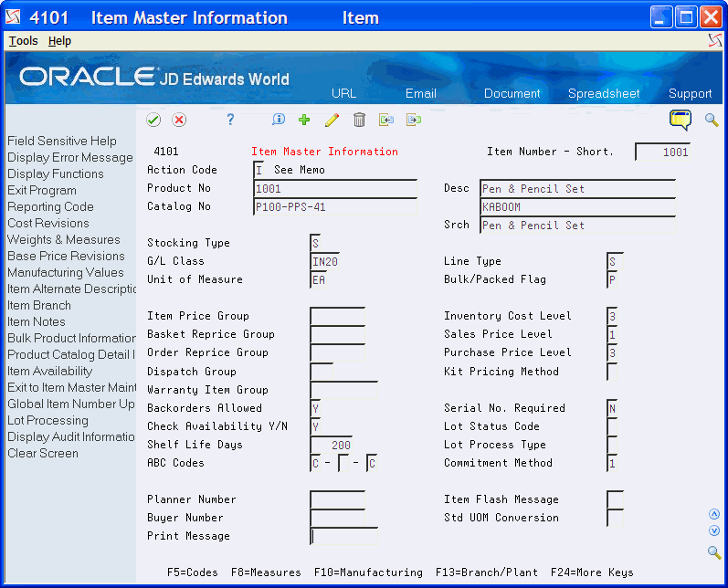The height and width of the screenshot is (588, 728).
Task: Click the Print Message field
Action: point(344,536)
